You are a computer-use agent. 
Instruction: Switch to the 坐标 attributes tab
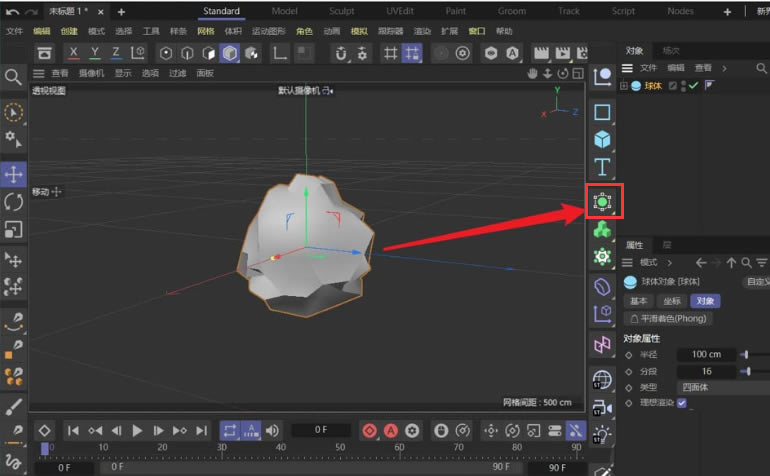pyautogui.click(x=672, y=301)
